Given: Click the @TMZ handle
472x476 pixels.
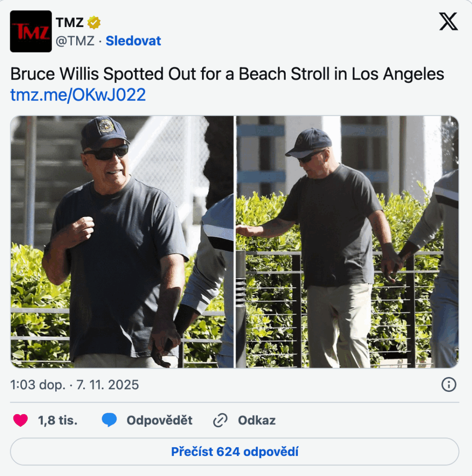Looking at the screenshot, I should [x=75, y=41].
